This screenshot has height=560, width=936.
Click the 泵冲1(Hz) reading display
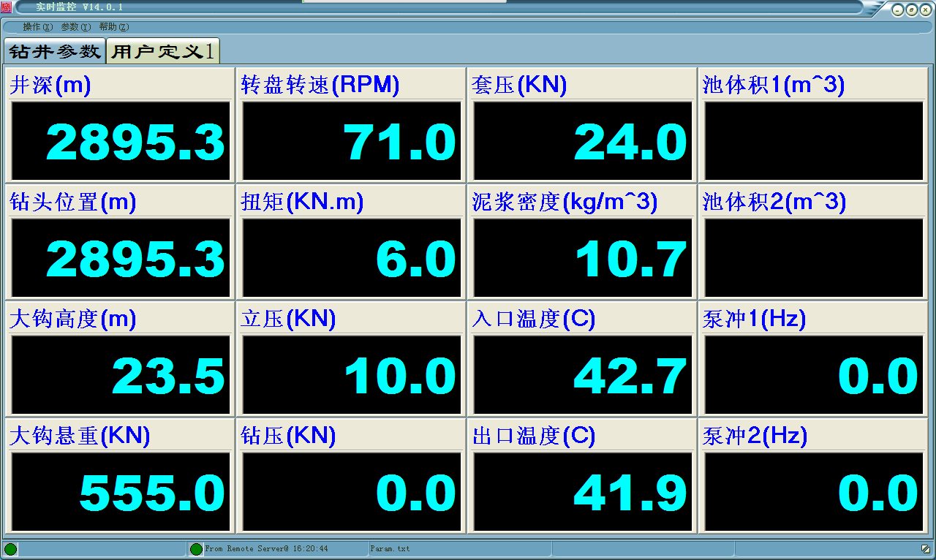[x=814, y=375]
